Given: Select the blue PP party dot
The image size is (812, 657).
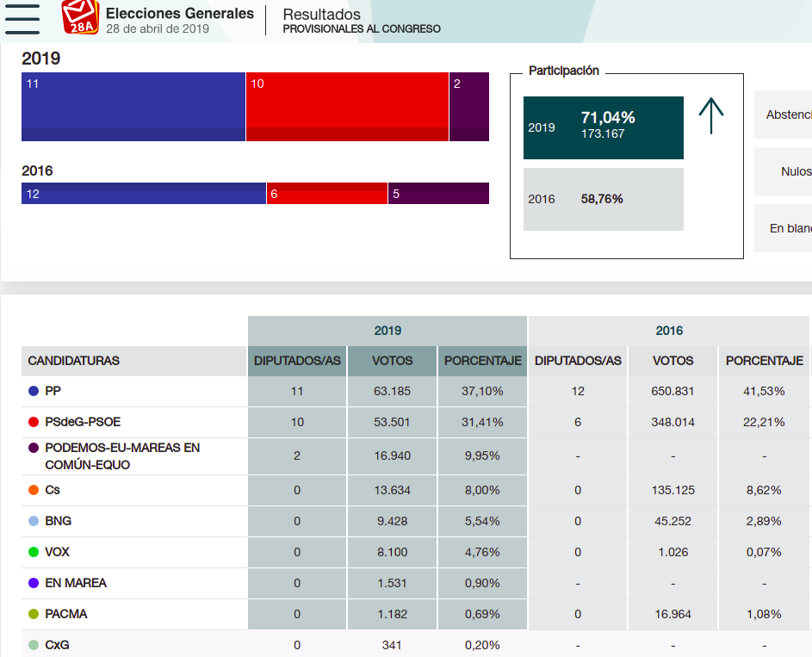Looking at the screenshot, I should coord(32,390).
